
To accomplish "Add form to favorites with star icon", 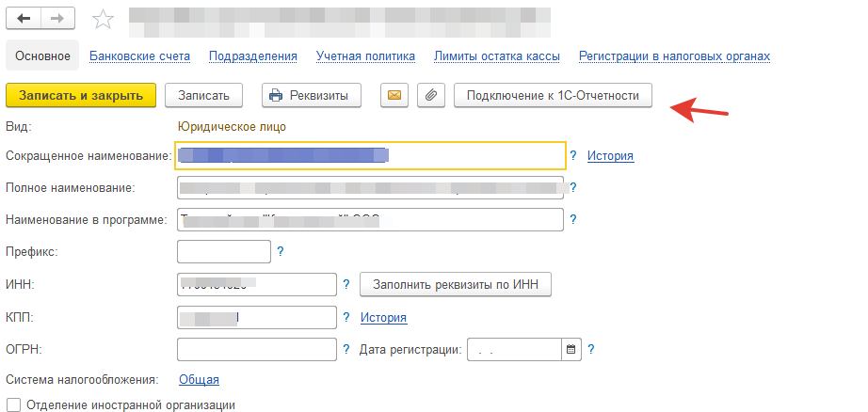I will (104, 19).
